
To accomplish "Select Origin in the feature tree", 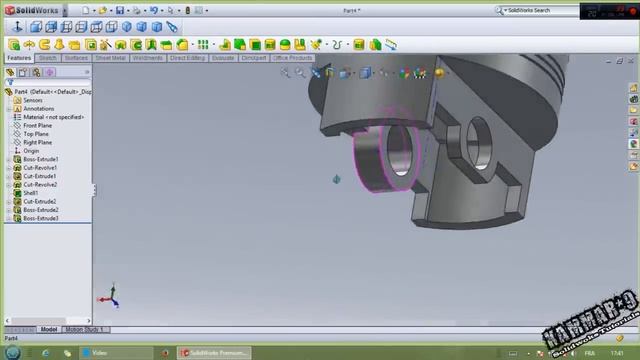I will (31, 151).
